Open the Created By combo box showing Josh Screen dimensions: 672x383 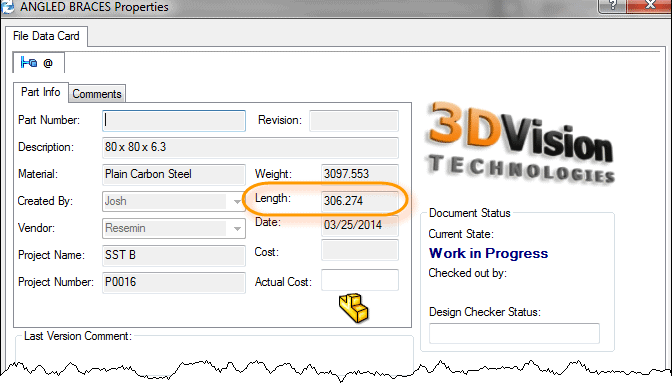click(174, 201)
